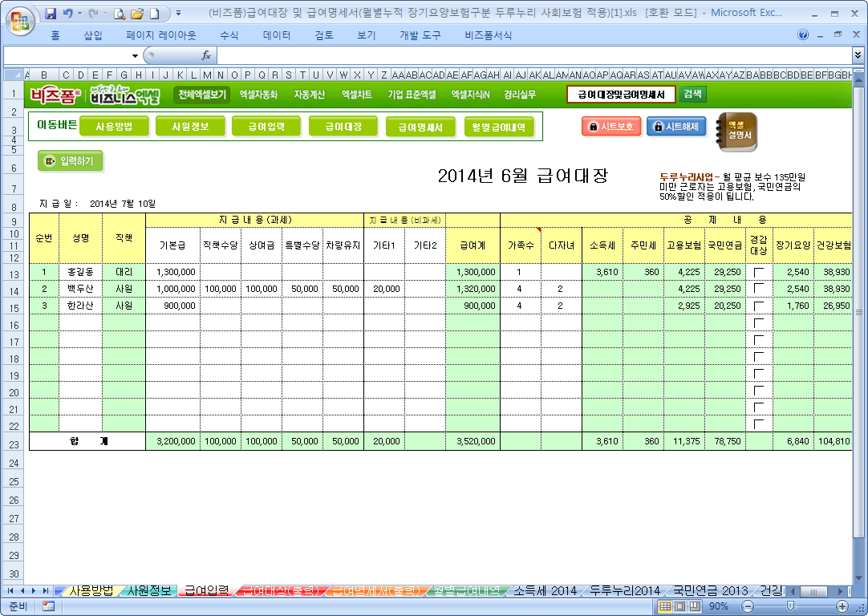Open the 엑셀 설명서 notebook icon

pos(737,132)
